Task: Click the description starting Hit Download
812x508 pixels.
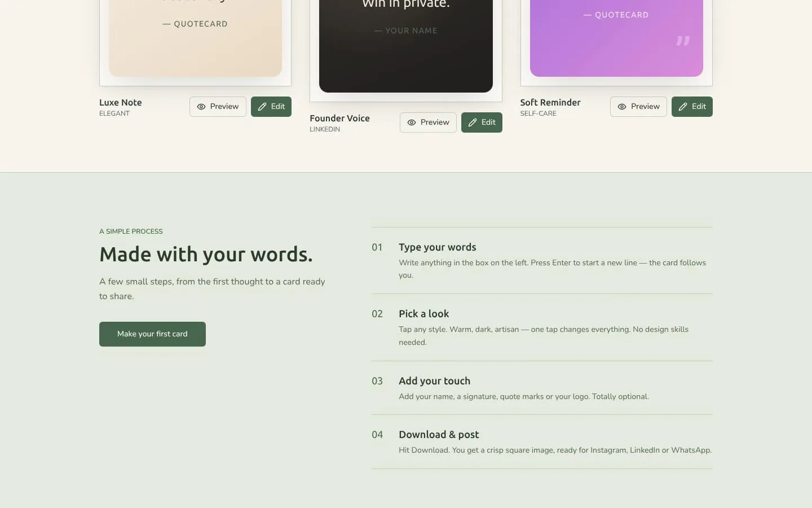Action: (x=555, y=450)
